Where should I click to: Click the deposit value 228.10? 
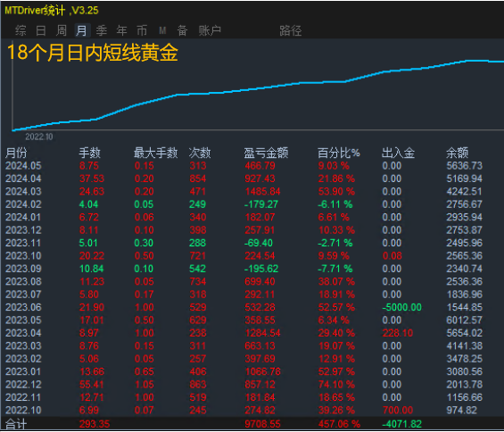coord(398,333)
